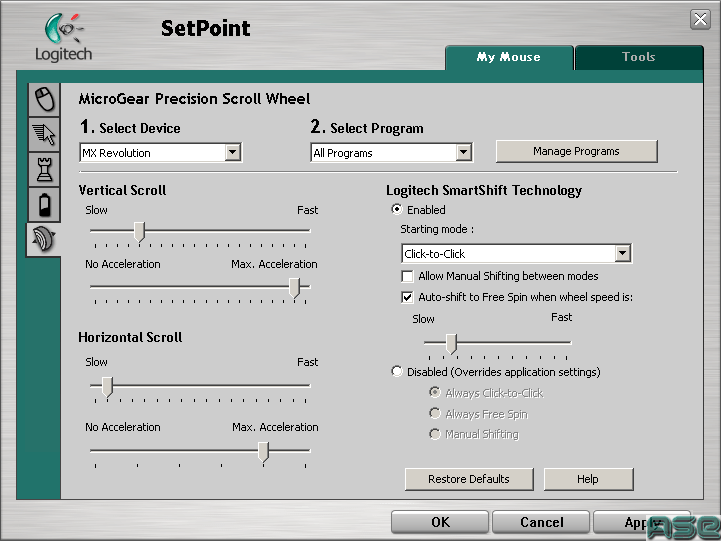
Task: Open the All Programs dropdown arrow
Action: pyautogui.click(x=464, y=152)
